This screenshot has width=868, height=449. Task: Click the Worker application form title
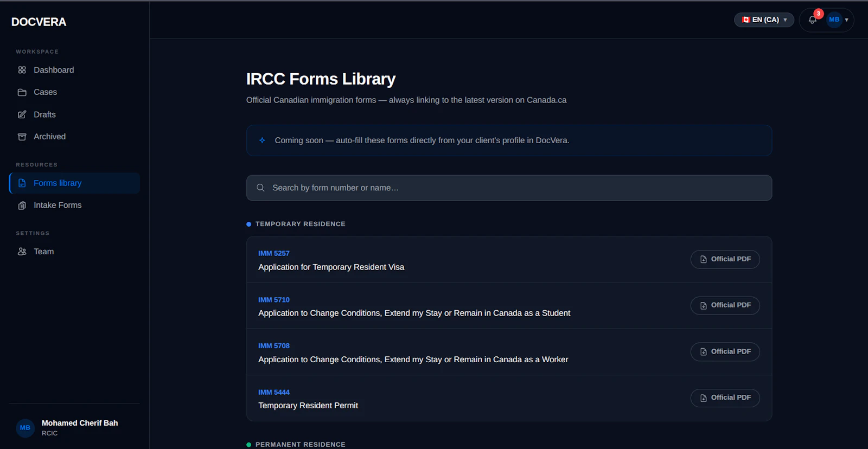click(x=413, y=360)
